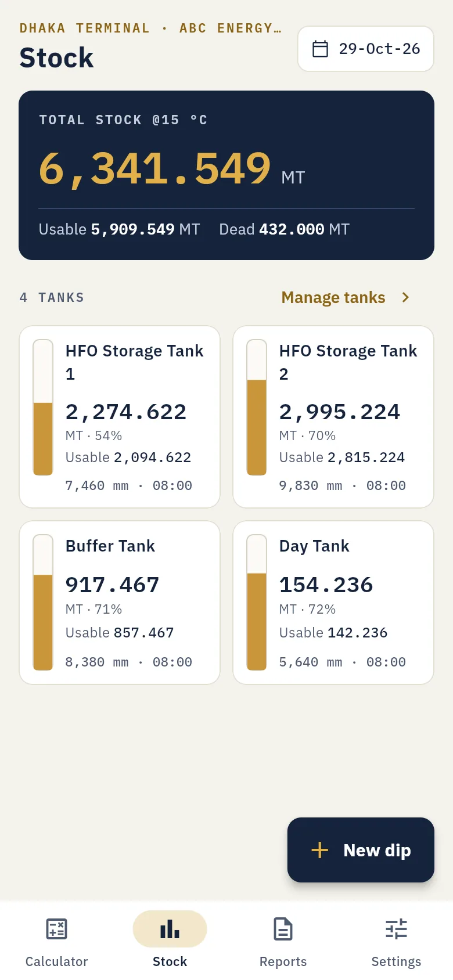The image size is (453, 980).
Task: Click the 9,830 mm dip reading
Action: (x=311, y=485)
